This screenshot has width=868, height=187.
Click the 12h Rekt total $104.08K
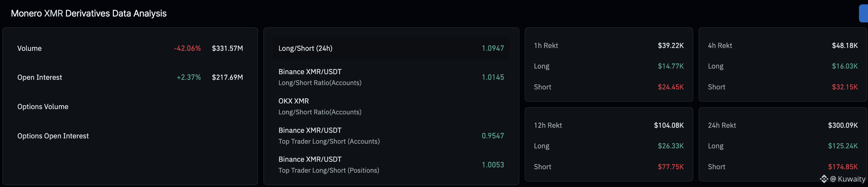click(x=669, y=125)
